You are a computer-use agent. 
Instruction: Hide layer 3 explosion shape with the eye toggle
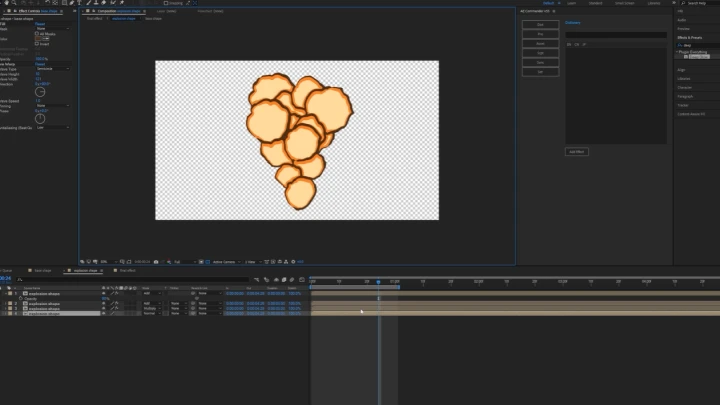pos(103,309)
